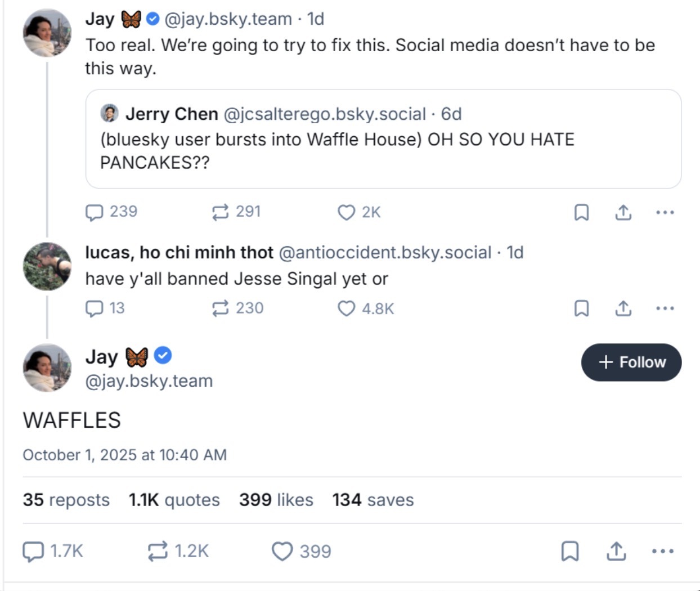This screenshot has height=591, width=700.
Task: View the 35 reposts list
Action: (x=66, y=500)
